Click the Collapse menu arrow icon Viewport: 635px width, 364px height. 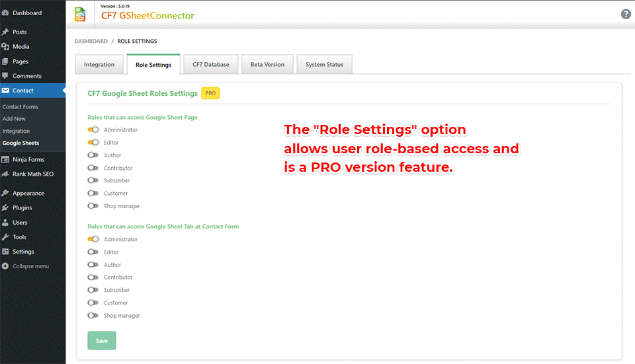coord(5,266)
